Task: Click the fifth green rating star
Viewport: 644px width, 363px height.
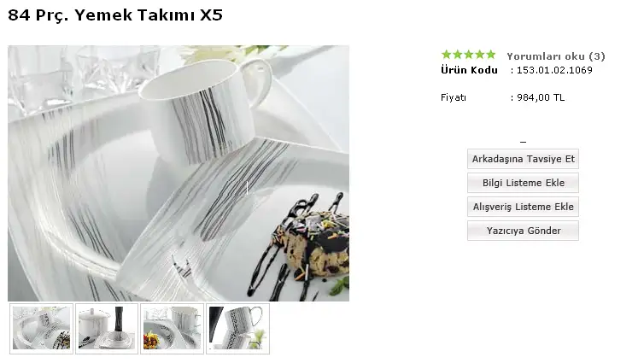Action: (x=491, y=54)
